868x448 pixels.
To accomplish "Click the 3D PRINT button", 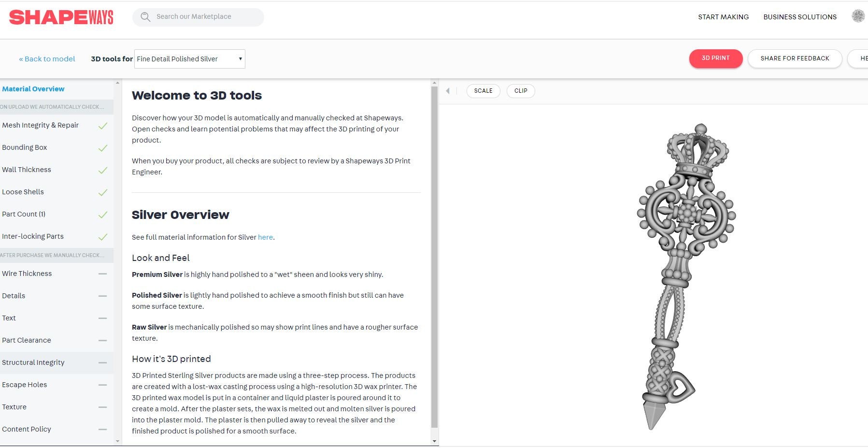I will pyautogui.click(x=715, y=58).
